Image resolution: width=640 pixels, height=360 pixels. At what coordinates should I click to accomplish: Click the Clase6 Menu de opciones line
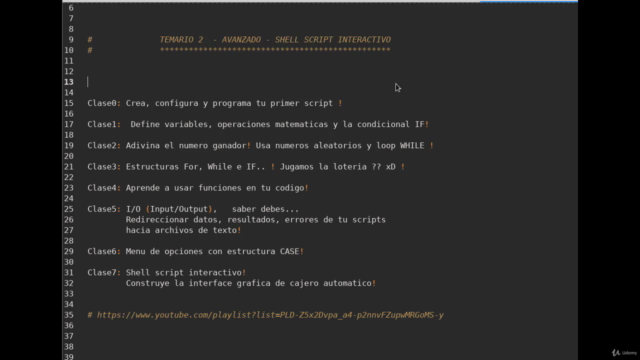[x=196, y=251]
